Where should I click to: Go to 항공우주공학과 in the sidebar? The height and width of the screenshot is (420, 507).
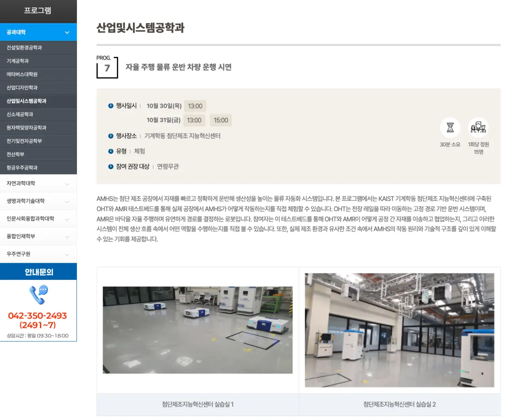click(x=22, y=168)
